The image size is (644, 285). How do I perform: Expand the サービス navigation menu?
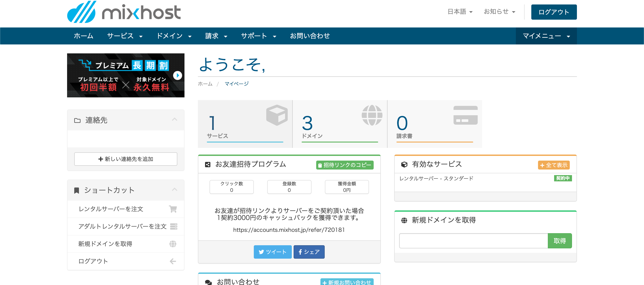pyautogui.click(x=125, y=36)
